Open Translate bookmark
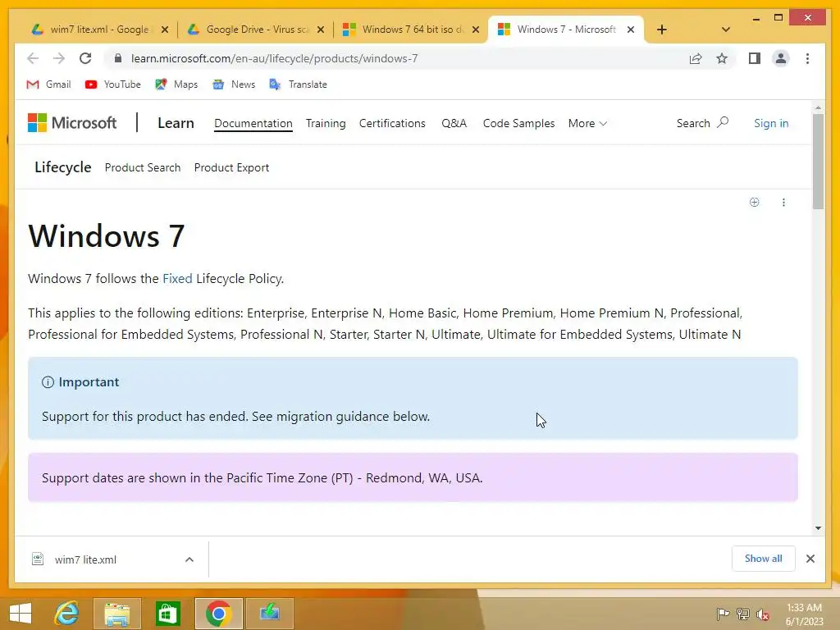This screenshot has height=630, width=840. 299,84
